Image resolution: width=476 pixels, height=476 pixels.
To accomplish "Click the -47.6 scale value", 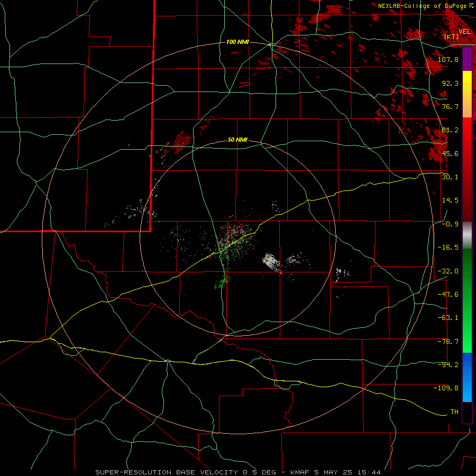I will pyautogui.click(x=448, y=295).
